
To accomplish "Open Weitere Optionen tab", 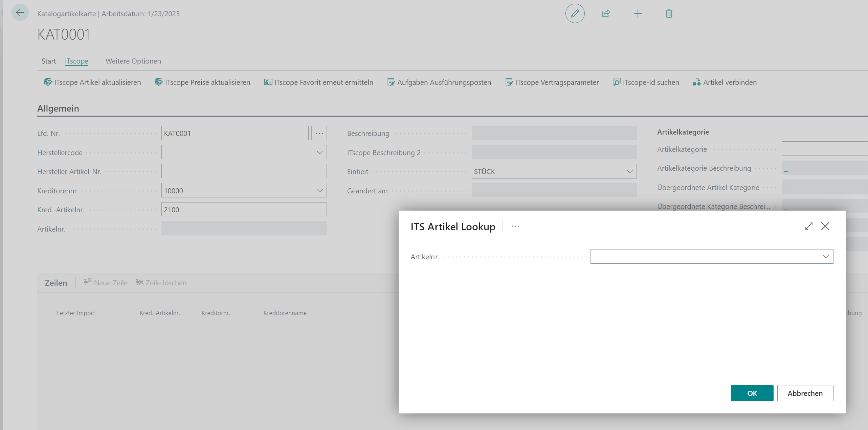I will click(133, 60).
